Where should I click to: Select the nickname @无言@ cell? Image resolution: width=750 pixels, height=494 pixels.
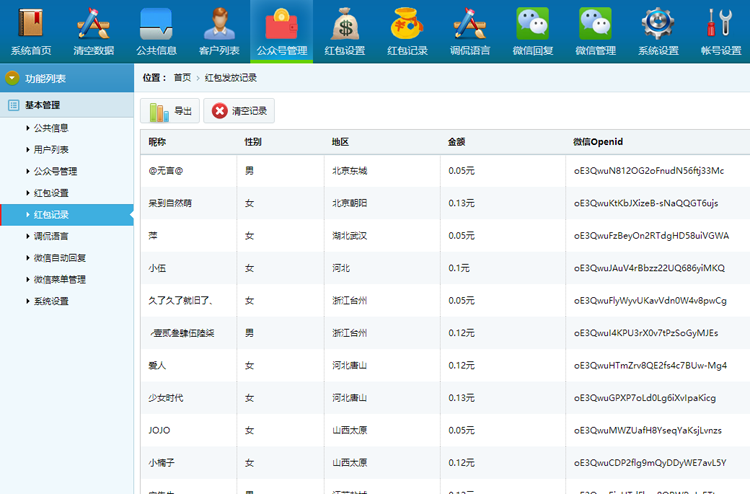[x=165, y=171]
